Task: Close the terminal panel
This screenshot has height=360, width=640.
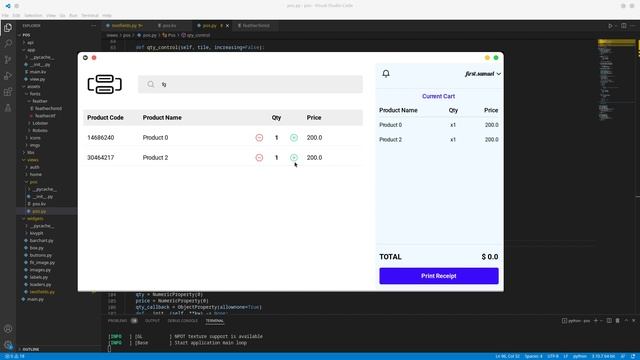Action: [x=633, y=321]
